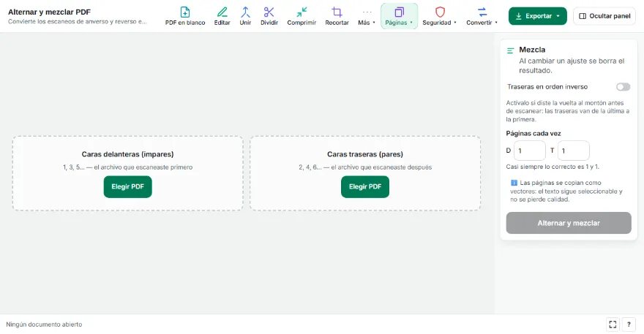This screenshot has height=334, width=644.
Task: Click the Caras traseras (pares) drop zone
Action: coord(365,173)
